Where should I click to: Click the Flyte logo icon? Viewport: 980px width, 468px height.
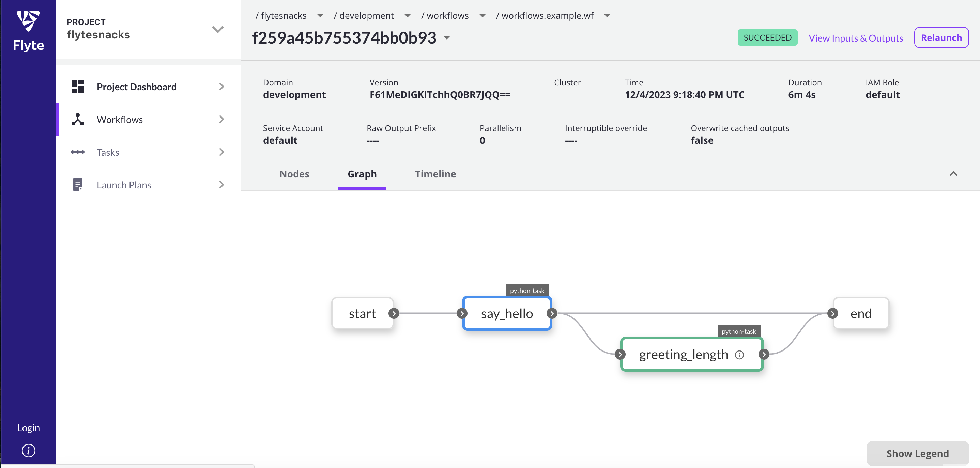tap(28, 21)
